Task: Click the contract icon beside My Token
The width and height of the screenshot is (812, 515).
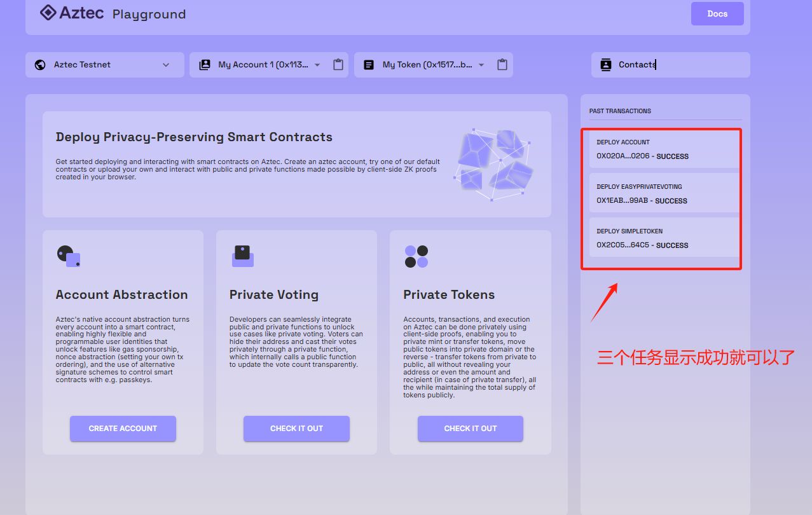Action: point(369,65)
